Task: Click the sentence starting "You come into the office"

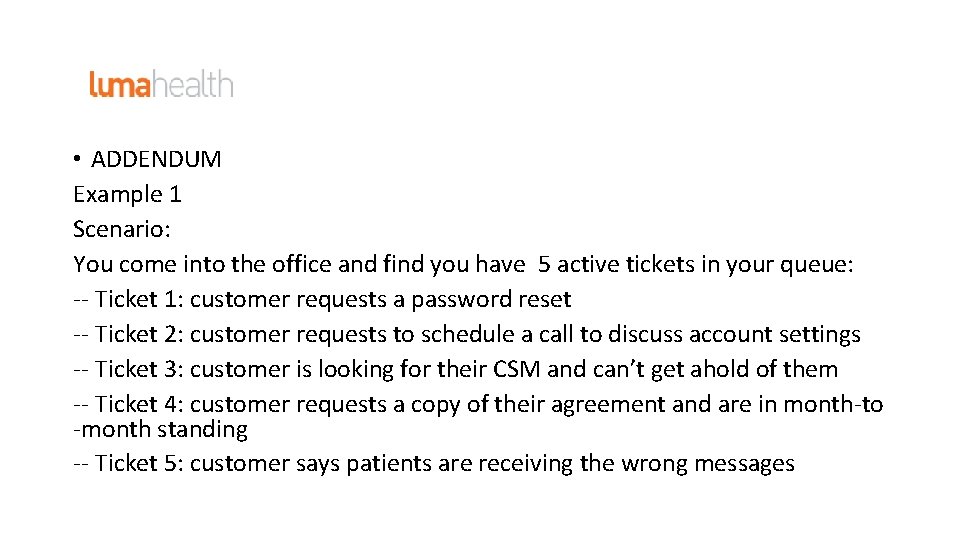Action: coord(300,264)
